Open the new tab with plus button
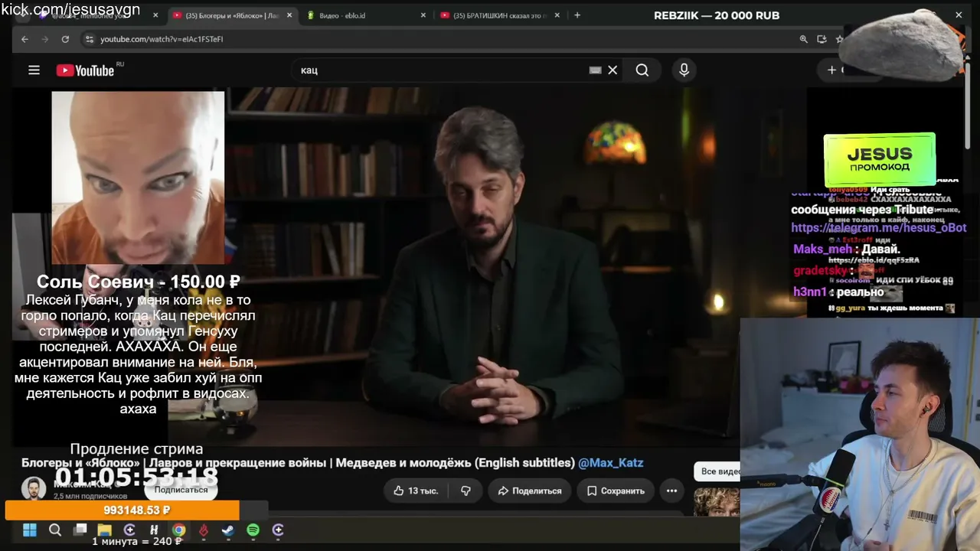The image size is (980, 551). (x=577, y=15)
